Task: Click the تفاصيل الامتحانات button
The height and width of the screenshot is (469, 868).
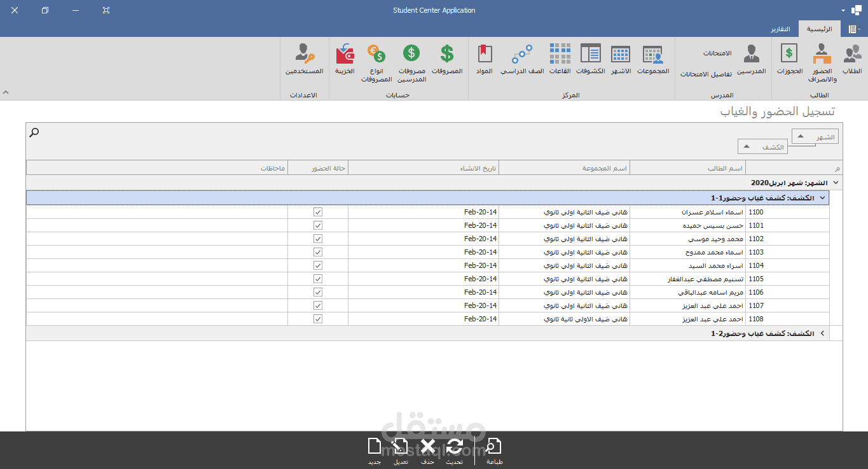Action: click(x=706, y=74)
